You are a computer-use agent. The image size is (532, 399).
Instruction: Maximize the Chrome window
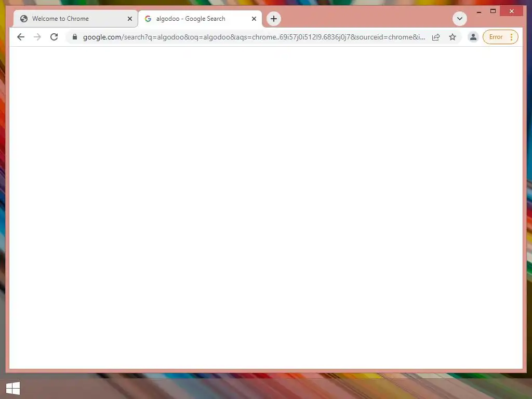493,11
